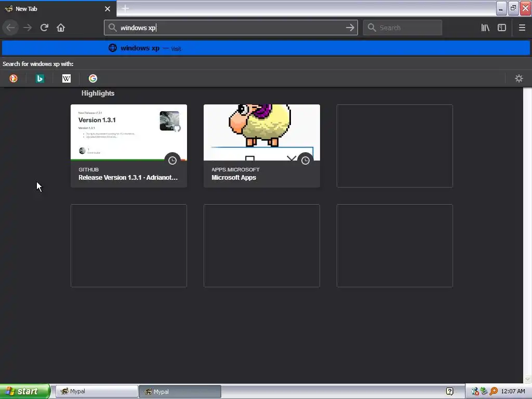The height and width of the screenshot is (399, 532).
Task: Focus the Search box
Action: point(403,28)
